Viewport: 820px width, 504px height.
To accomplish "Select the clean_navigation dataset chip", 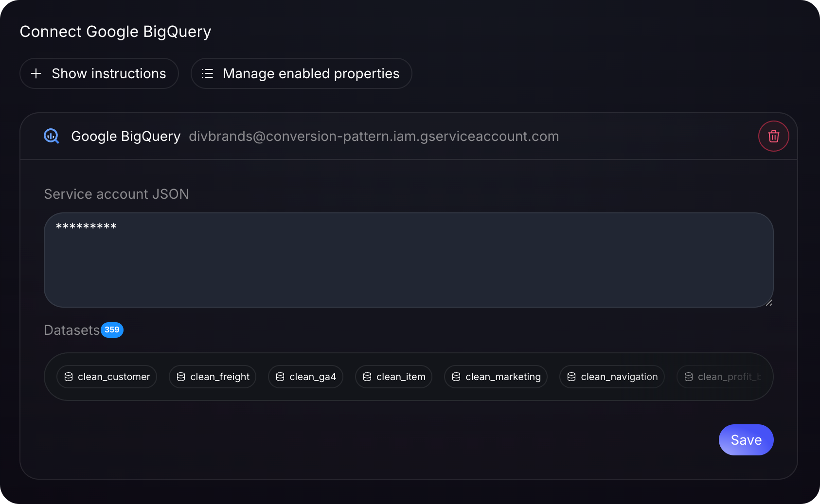I will (x=612, y=377).
